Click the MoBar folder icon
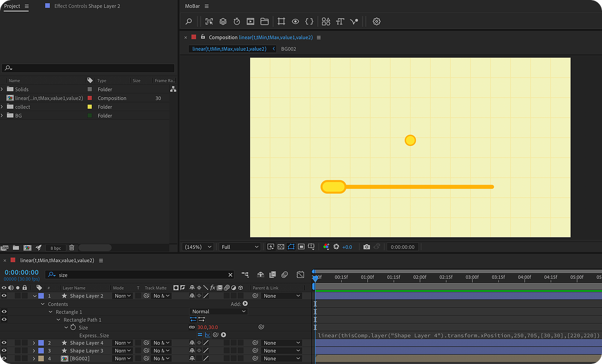Viewport: 602px width, 364px height. [264, 22]
